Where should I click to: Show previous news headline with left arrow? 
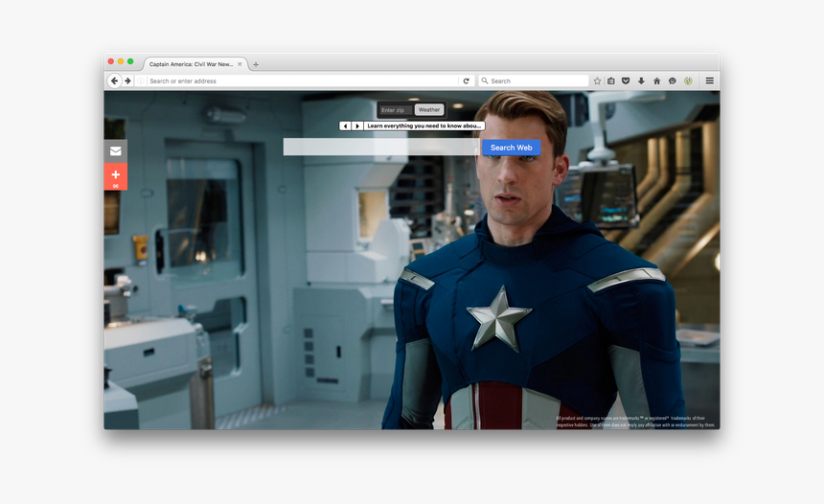click(x=345, y=126)
